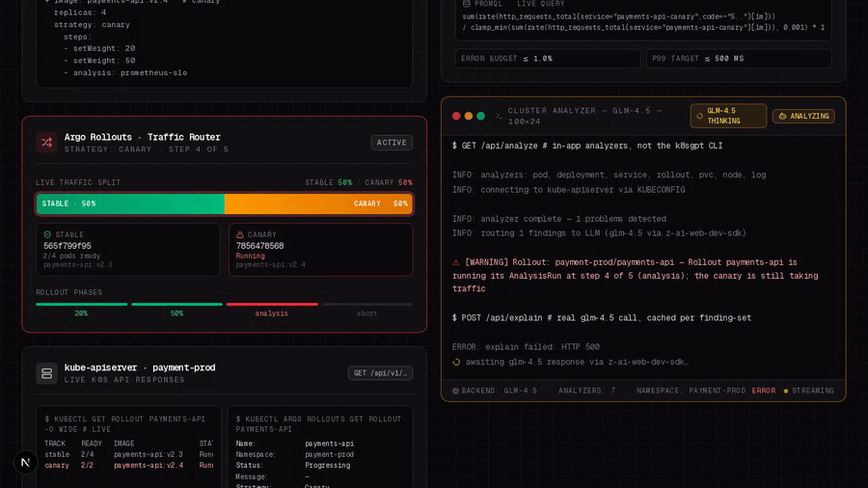Open the STABLE revision 565f799f95 card
The image size is (868, 488).
pos(128,250)
